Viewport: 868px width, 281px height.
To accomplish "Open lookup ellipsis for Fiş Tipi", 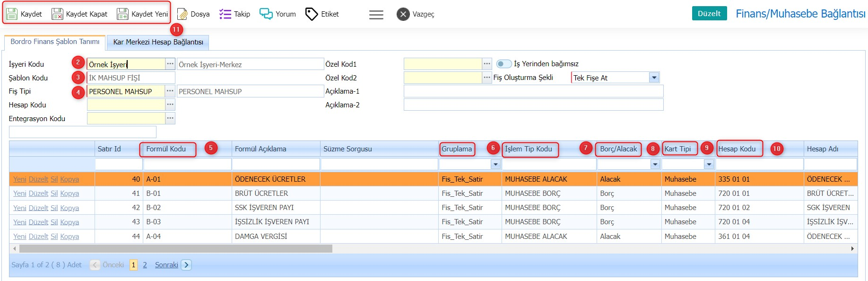I will 170,91.
